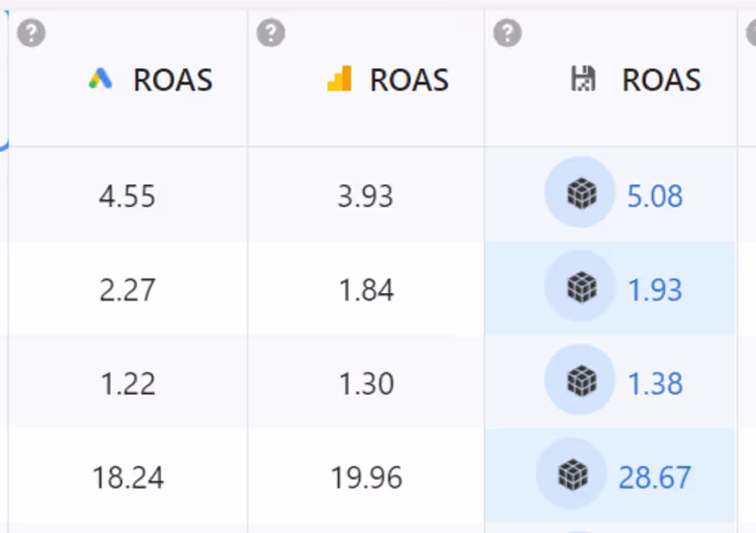Open the 5.08 ROAS value link
Image resolution: width=756 pixels, height=533 pixels.
point(655,197)
